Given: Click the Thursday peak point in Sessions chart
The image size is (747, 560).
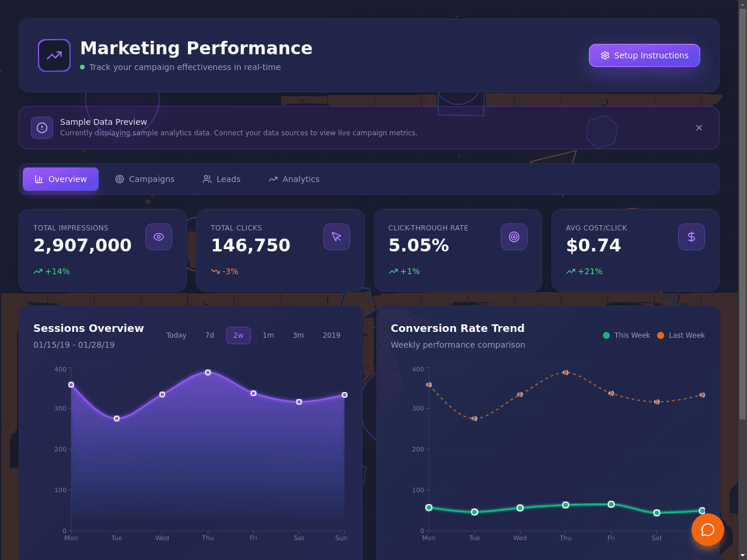Looking at the screenshot, I should tap(208, 372).
